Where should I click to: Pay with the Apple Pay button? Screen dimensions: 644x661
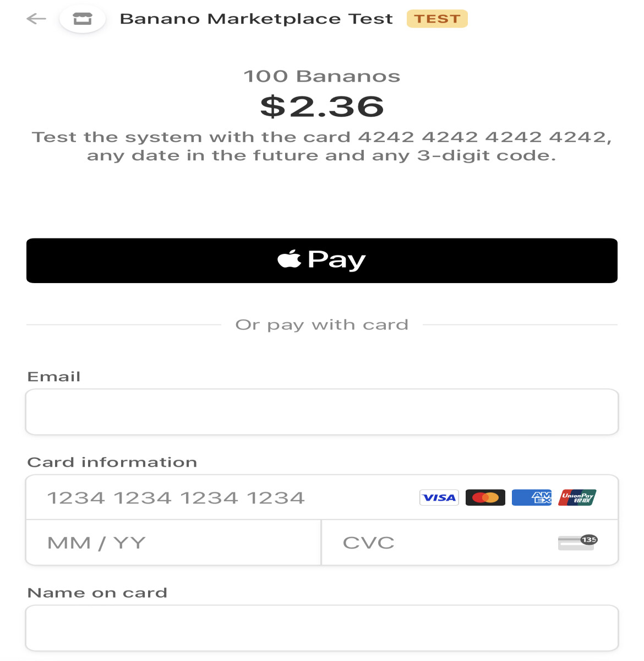click(x=322, y=261)
